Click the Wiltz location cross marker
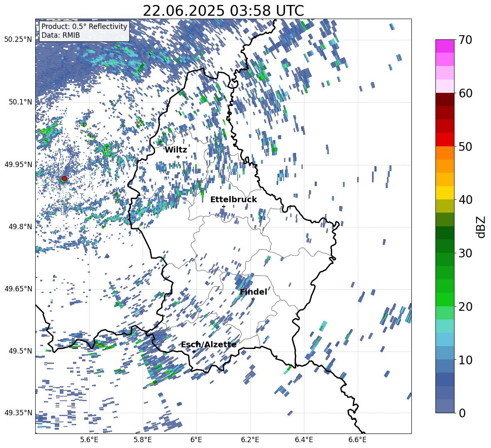The image size is (491, 448). click(178, 157)
